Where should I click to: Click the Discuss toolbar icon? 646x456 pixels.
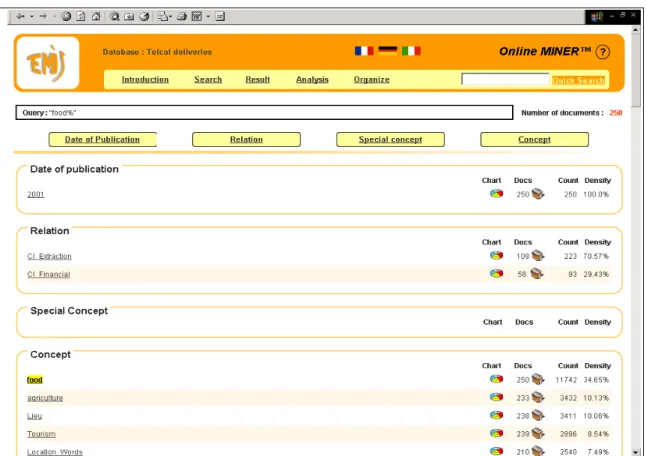point(220,16)
